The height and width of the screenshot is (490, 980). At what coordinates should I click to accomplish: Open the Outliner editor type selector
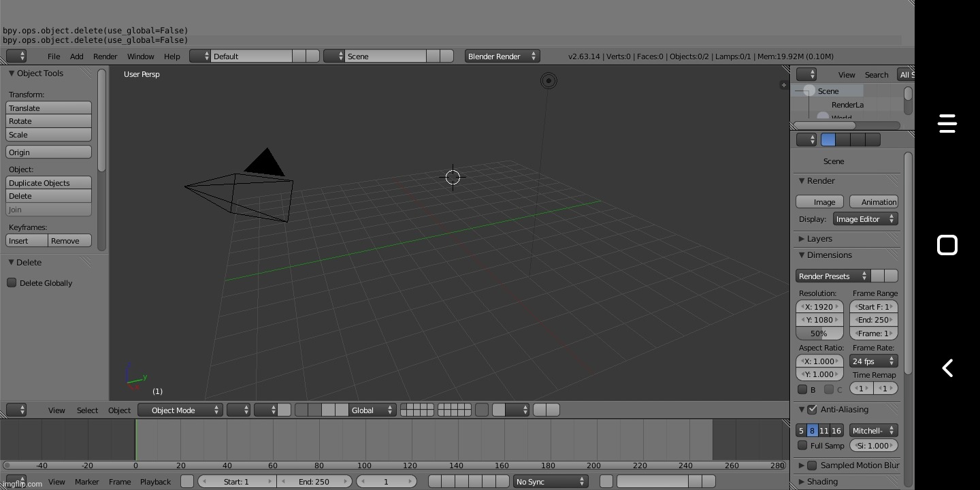pyautogui.click(x=806, y=74)
